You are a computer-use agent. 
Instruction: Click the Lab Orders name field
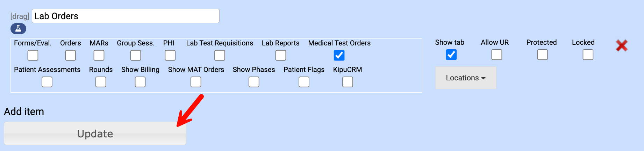coord(126,16)
